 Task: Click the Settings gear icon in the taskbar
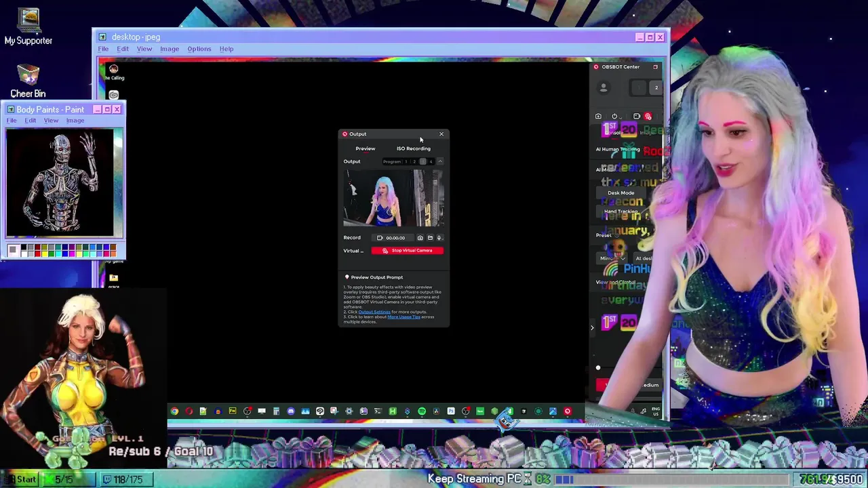(349, 411)
